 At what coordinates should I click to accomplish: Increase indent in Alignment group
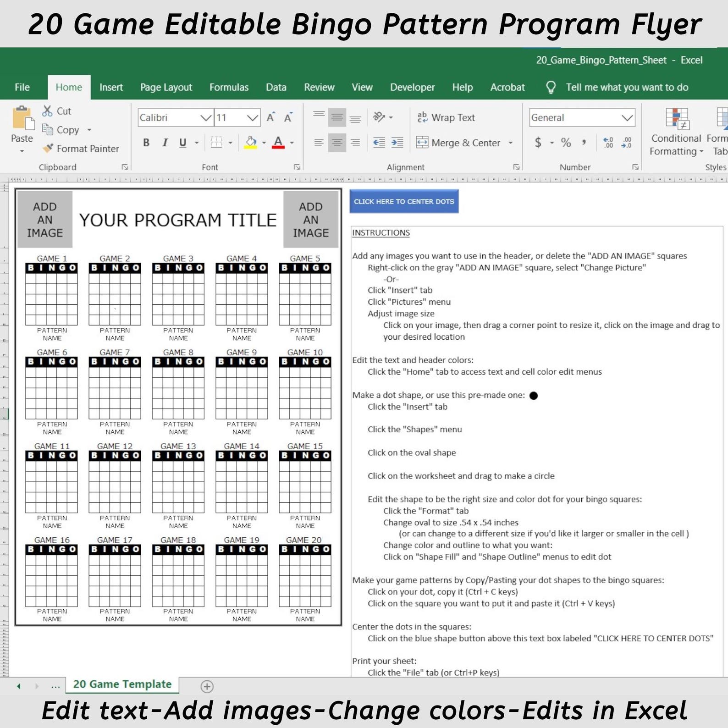point(397,143)
